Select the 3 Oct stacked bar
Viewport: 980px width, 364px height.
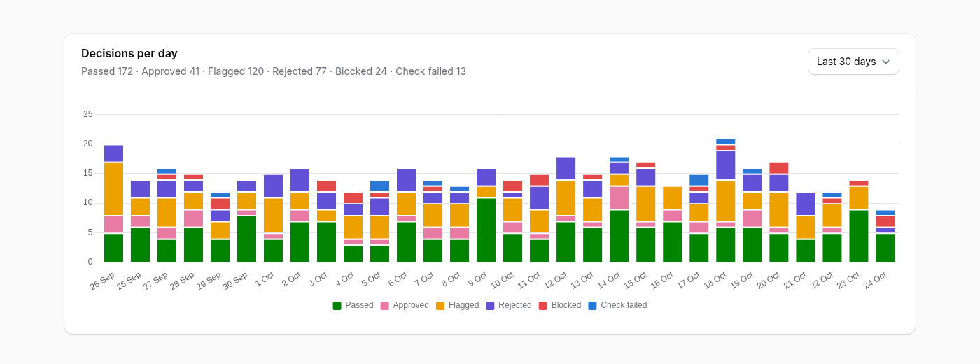[x=327, y=221]
